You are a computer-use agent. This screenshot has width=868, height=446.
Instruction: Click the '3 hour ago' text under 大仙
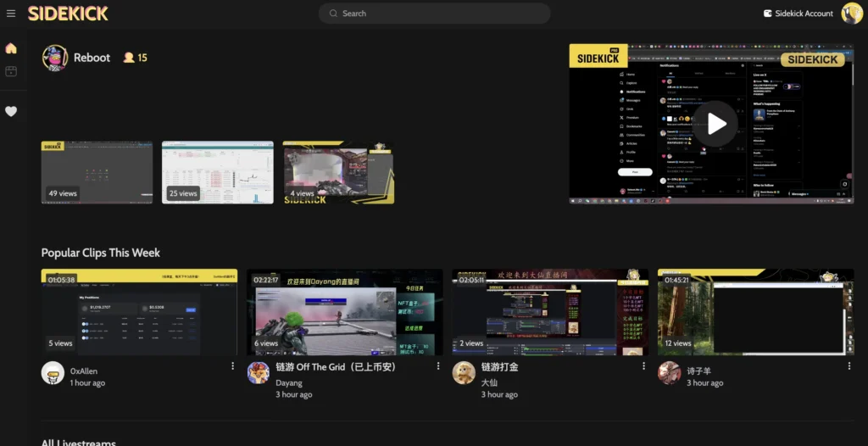[x=499, y=394]
